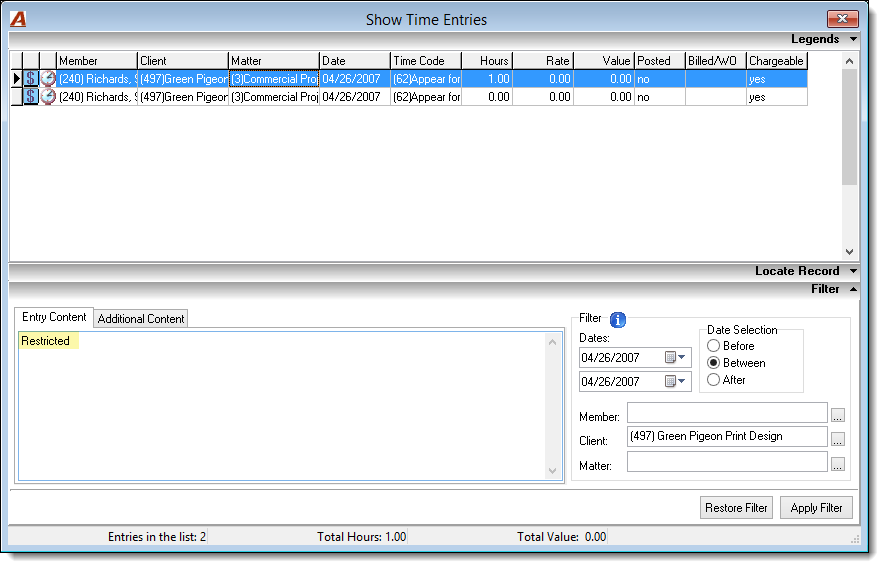This screenshot has width=884, height=568.
Task: Sort by the Member column header
Action: click(x=97, y=61)
